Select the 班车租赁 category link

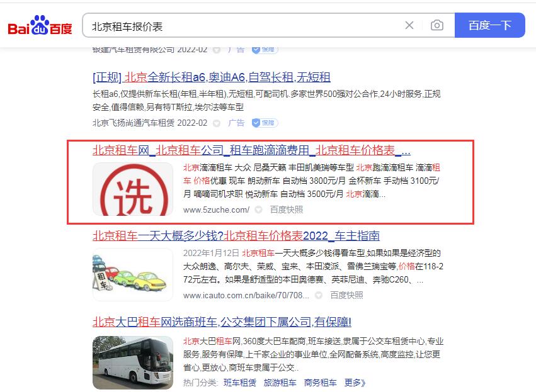point(240,383)
